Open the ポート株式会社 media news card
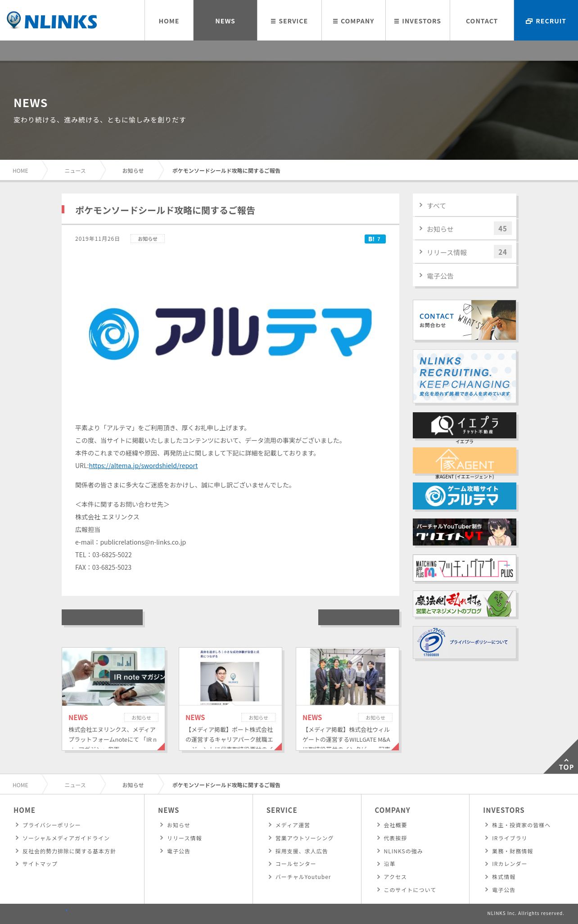The image size is (578, 924). (230, 699)
